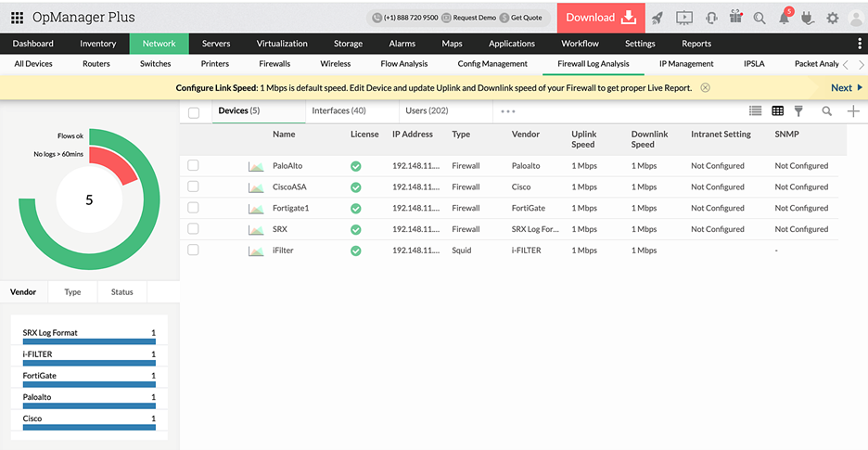Open the PaloAlto traffic graph icon
This screenshot has width=868, height=450.
click(256, 166)
